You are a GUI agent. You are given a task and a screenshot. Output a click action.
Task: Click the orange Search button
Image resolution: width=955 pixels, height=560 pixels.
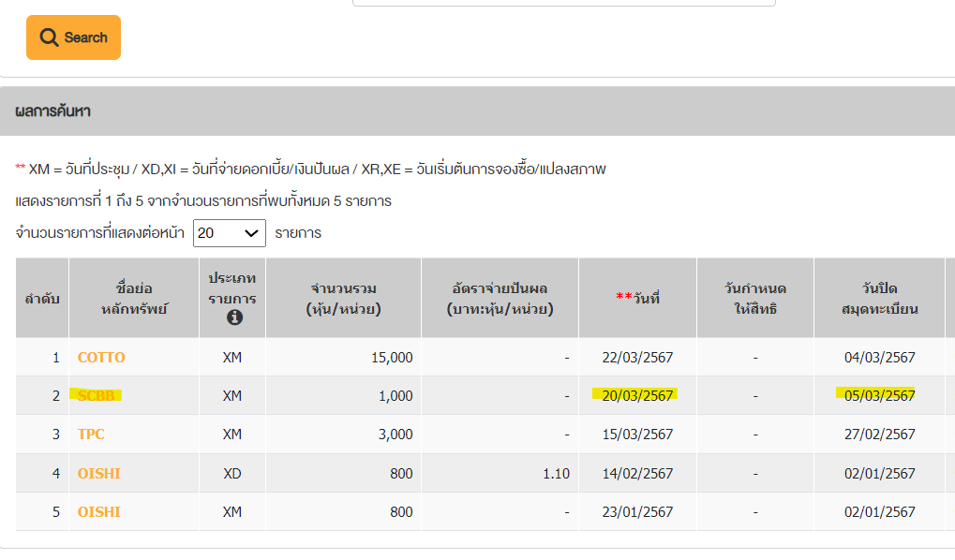coord(73,37)
